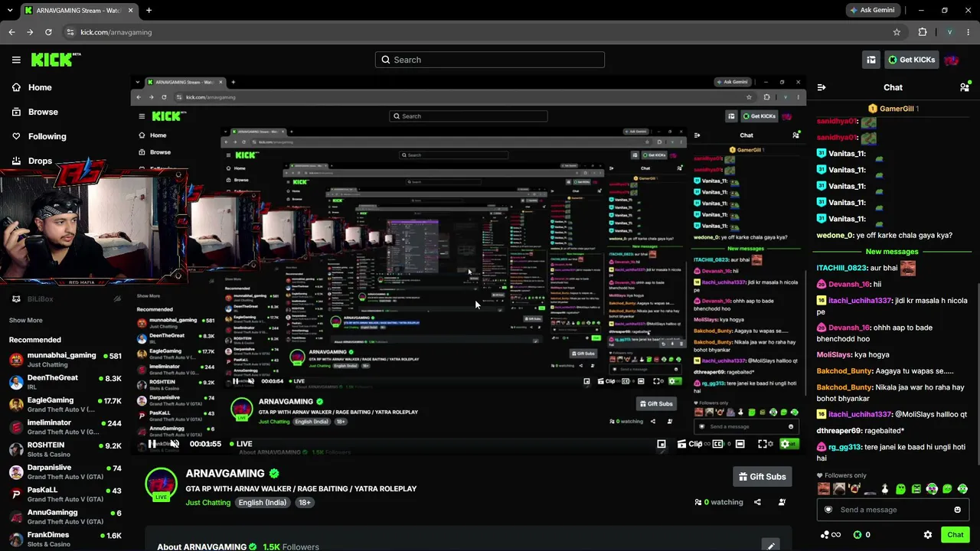Open the profile avatar menu in Kick header

tap(952, 60)
